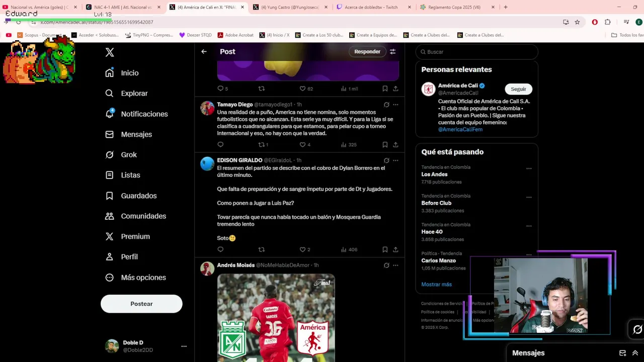
Task: Open Premium in the sidebar
Action: tap(127, 236)
